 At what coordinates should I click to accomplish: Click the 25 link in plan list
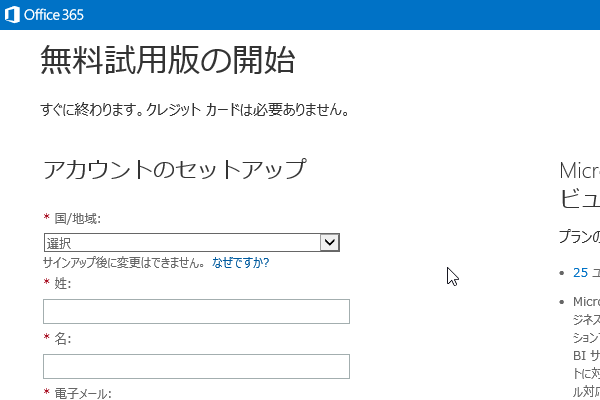tap(580, 273)
